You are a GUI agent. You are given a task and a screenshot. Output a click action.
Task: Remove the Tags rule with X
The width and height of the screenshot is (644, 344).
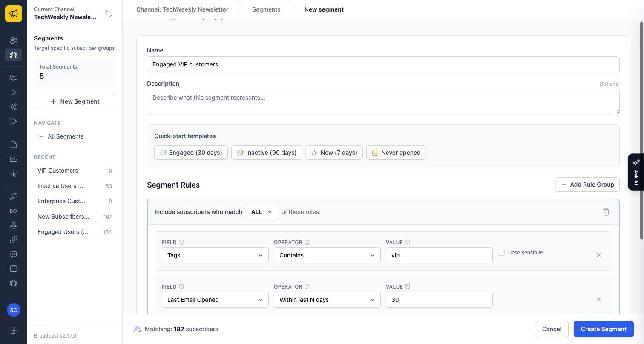599,255
